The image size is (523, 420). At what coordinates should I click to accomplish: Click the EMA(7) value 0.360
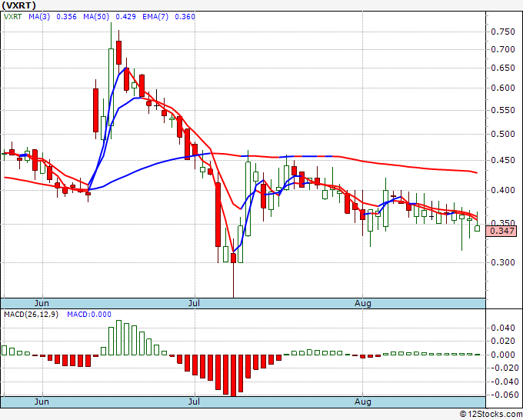click(185, 17)
